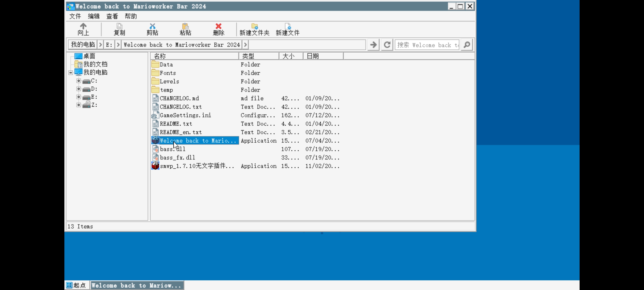Click the smwp_1.7.10 application icon
This screenshot has height=290, width=644.
pos(155,166)
